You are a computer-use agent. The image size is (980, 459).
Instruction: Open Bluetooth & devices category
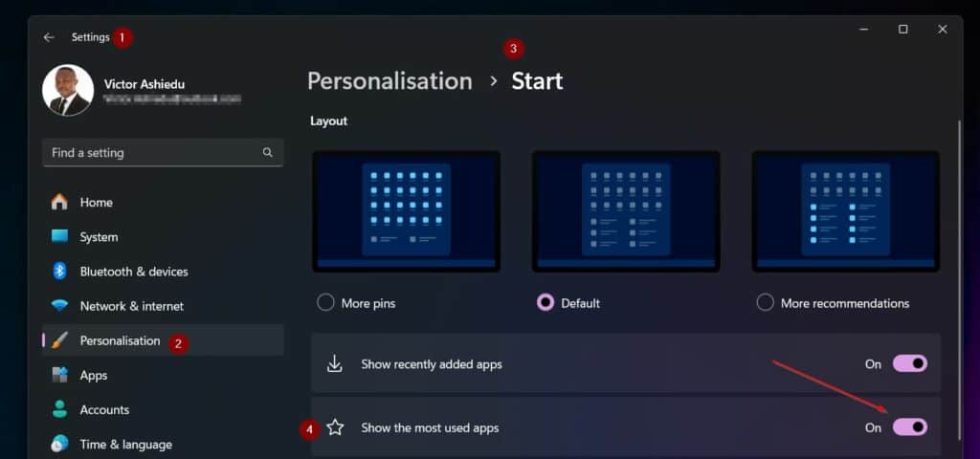point(163,271)
